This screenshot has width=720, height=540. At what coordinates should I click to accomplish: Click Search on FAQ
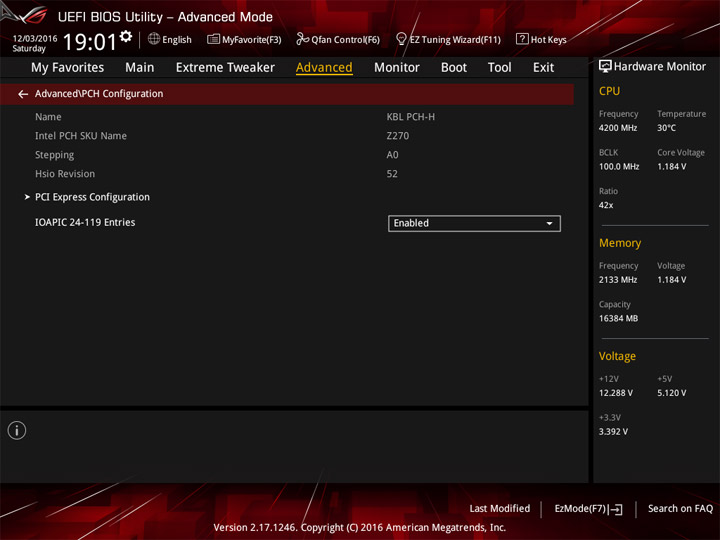tap(680, 509)
